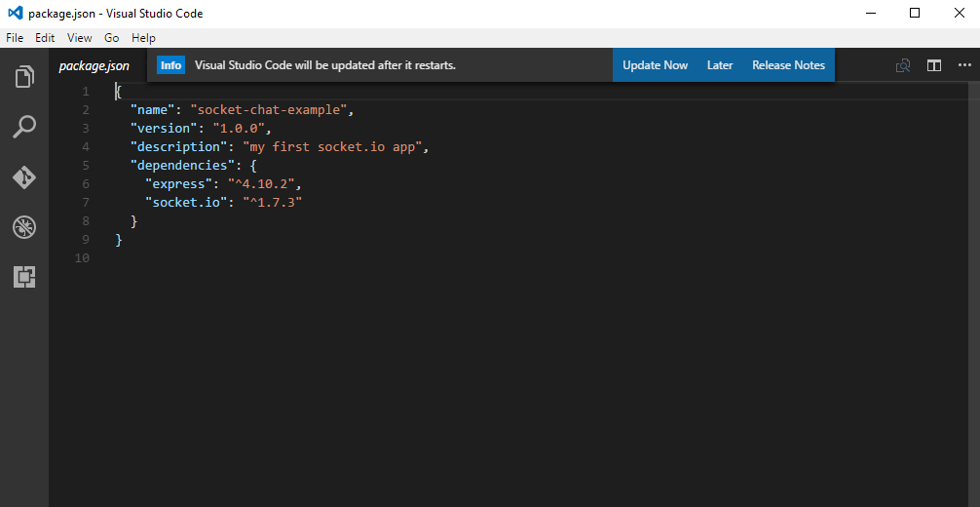Open the Debug view in activity bar
The height and width of the screenshot is (507, 980).
pyautogui.click(x=24, y=228)
